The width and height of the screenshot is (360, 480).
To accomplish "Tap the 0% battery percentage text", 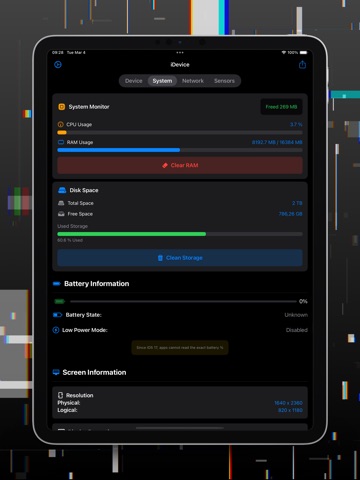I will point(303,301).
